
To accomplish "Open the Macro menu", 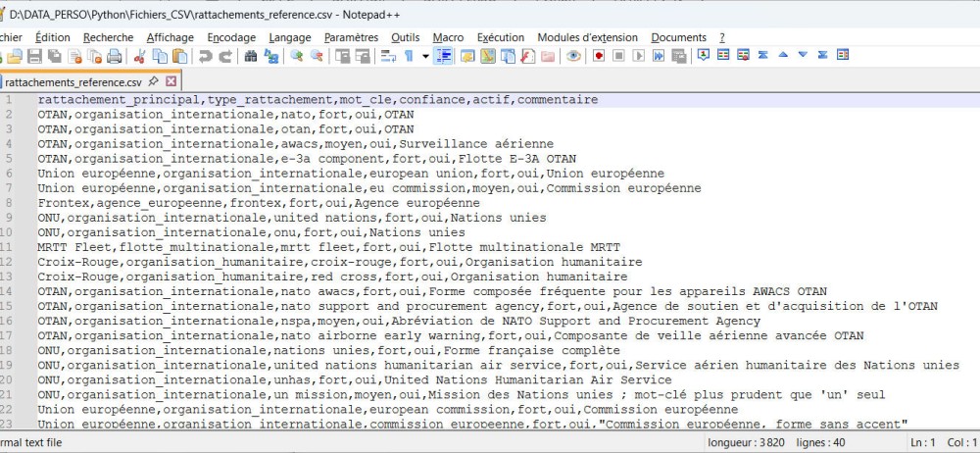I will 448,37.
